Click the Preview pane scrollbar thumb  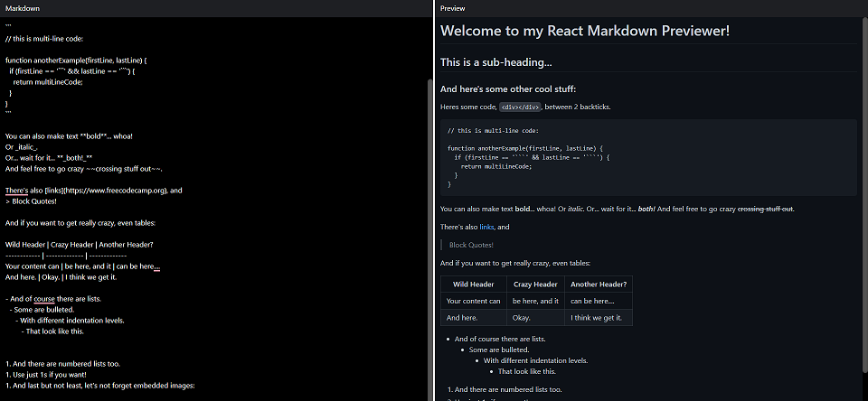865,193
